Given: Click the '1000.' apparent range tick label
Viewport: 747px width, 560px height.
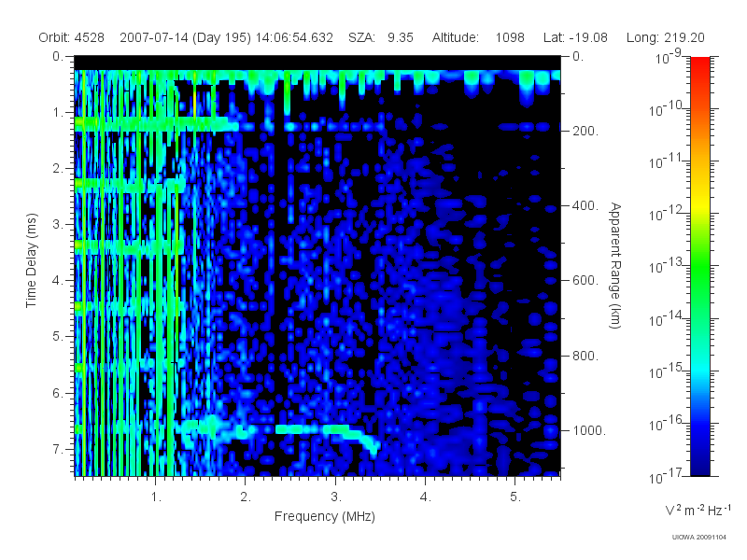Looking at the screenshot, I should [x=589, y=430].
